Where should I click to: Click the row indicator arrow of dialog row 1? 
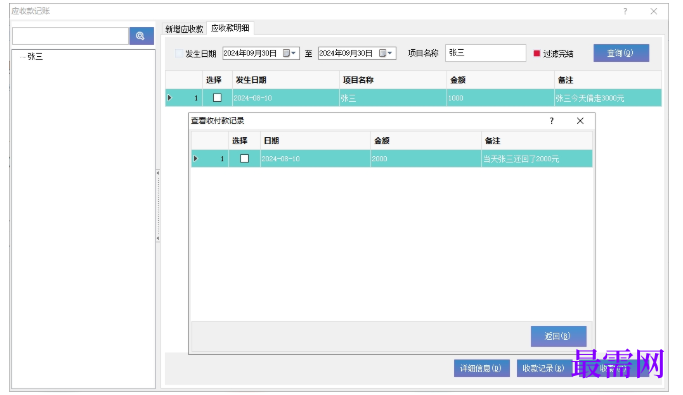[x=196, y=159]
